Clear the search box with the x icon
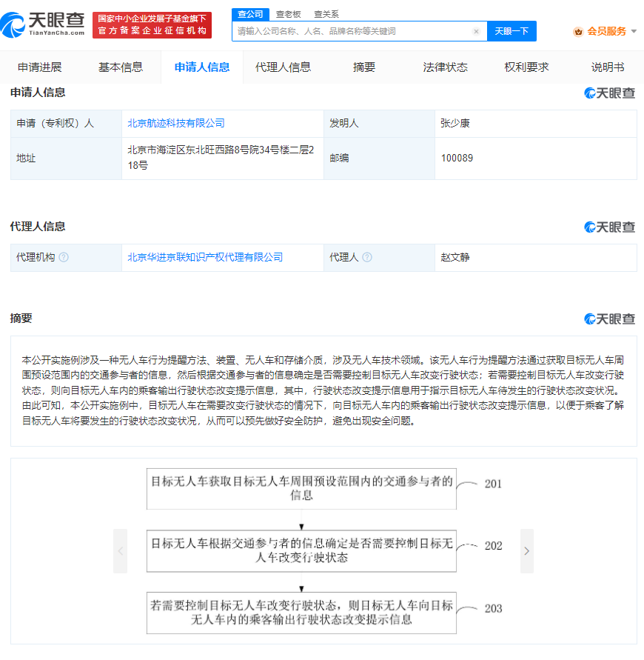The image size is (644, 660). 476,31
